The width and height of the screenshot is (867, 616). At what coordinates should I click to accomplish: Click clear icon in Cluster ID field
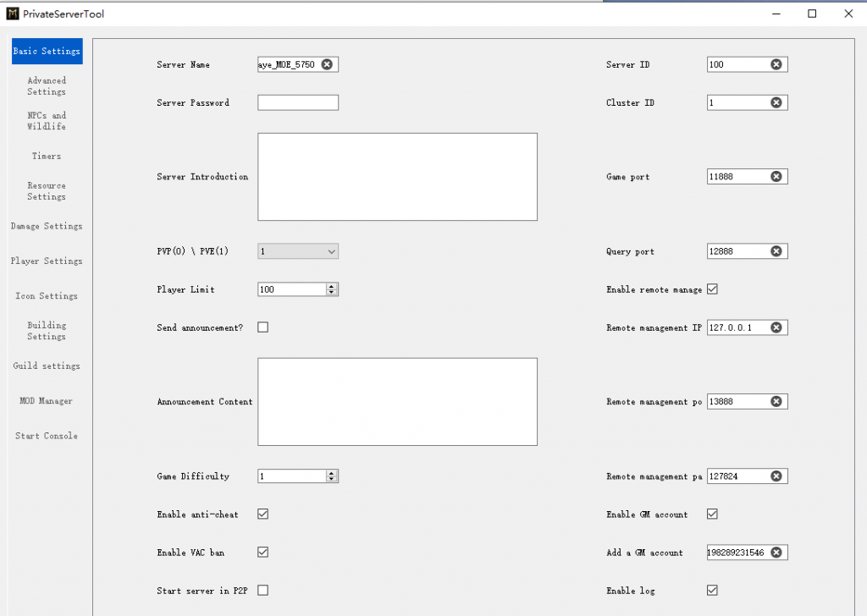click(776, 102)
